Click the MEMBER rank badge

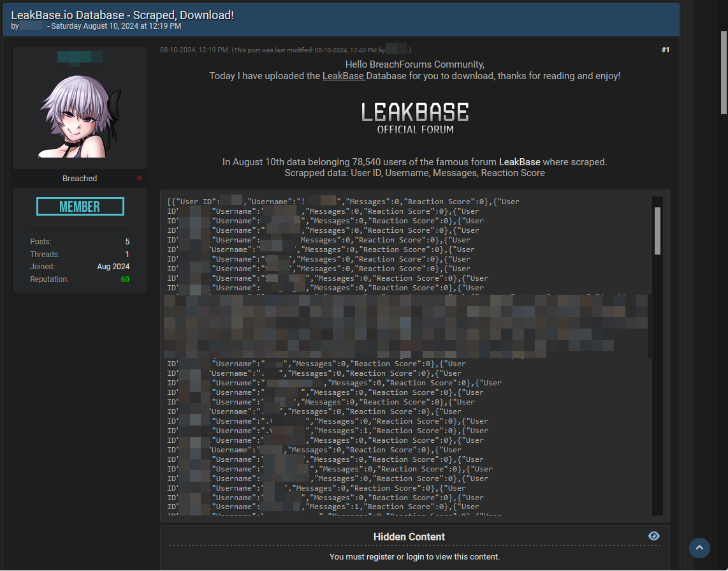[80, 206]
